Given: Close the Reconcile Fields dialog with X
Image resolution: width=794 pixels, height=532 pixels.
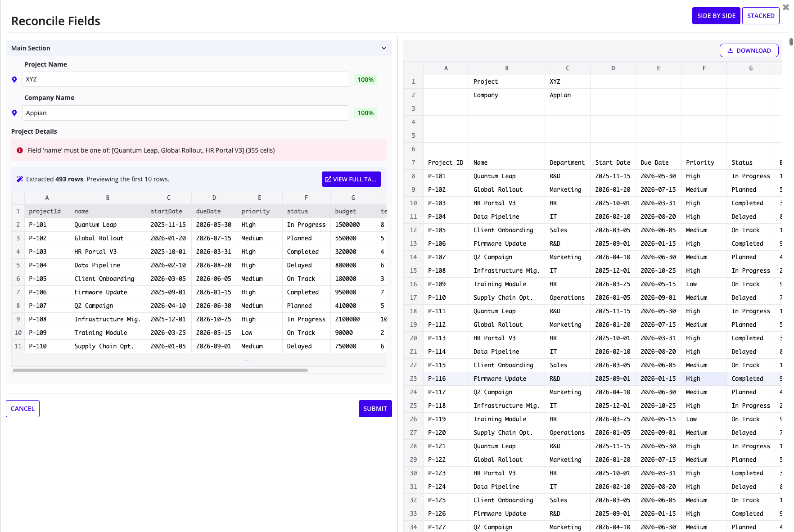Looking at the screenshot, I should click(x=785, y=7).
